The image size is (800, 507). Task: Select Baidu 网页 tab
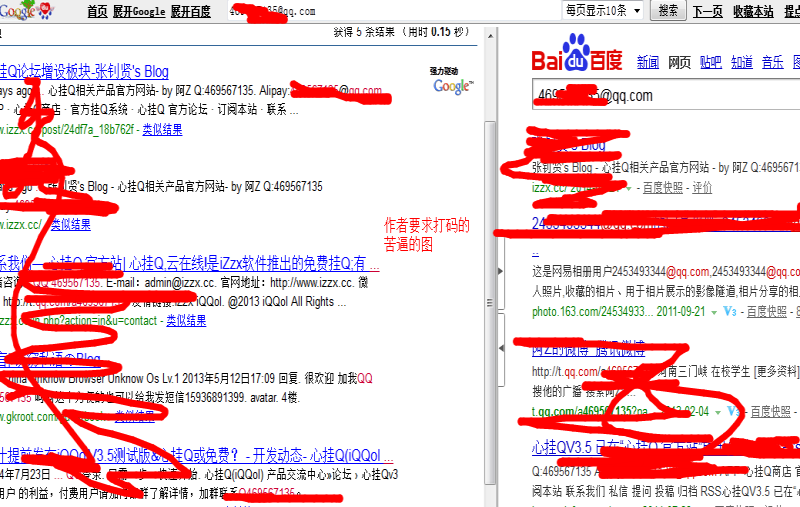tap(680, 62)
